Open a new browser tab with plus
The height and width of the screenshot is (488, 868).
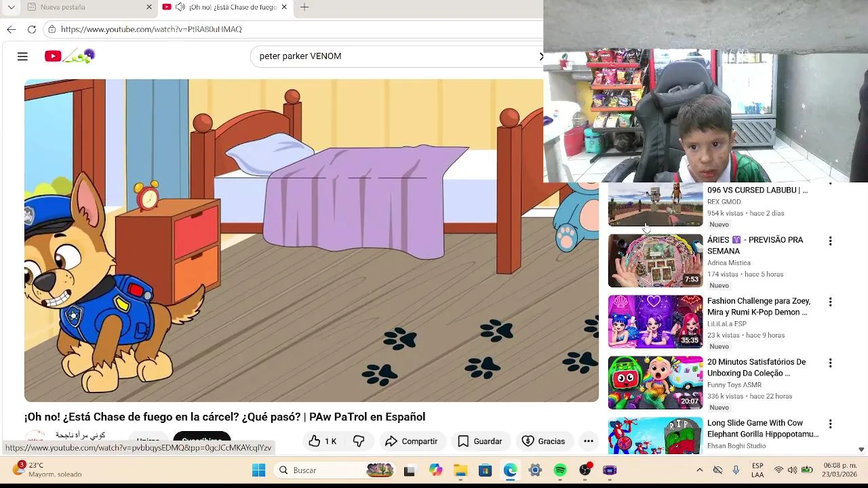coord(304,7)
